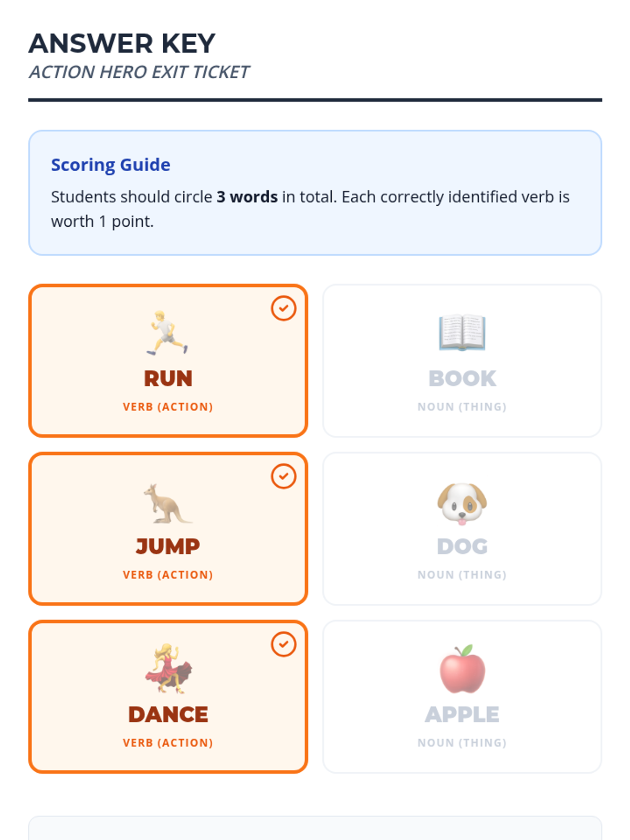Toggle the checkmark on the JUMP card
The image size is (630, 840).
283,476
